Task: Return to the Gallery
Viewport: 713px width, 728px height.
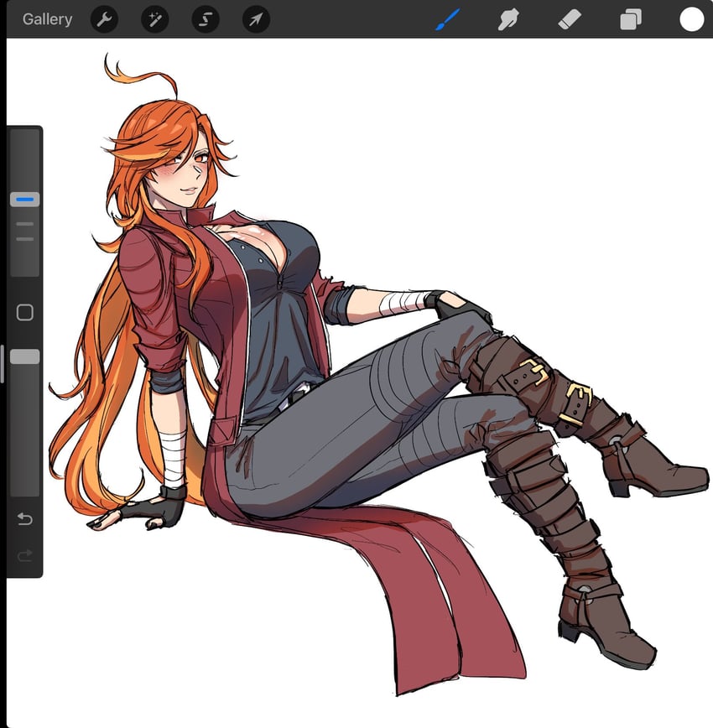Action: click(47, 19)
